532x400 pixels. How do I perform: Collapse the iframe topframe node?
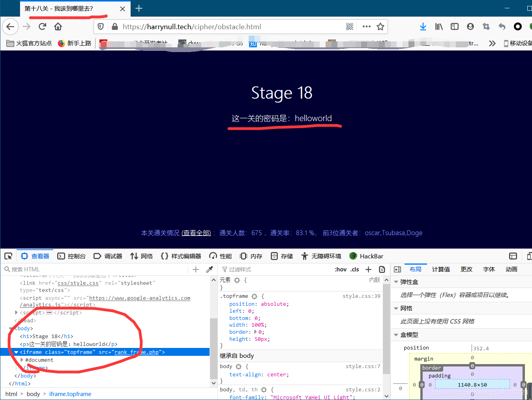point(16,352)
